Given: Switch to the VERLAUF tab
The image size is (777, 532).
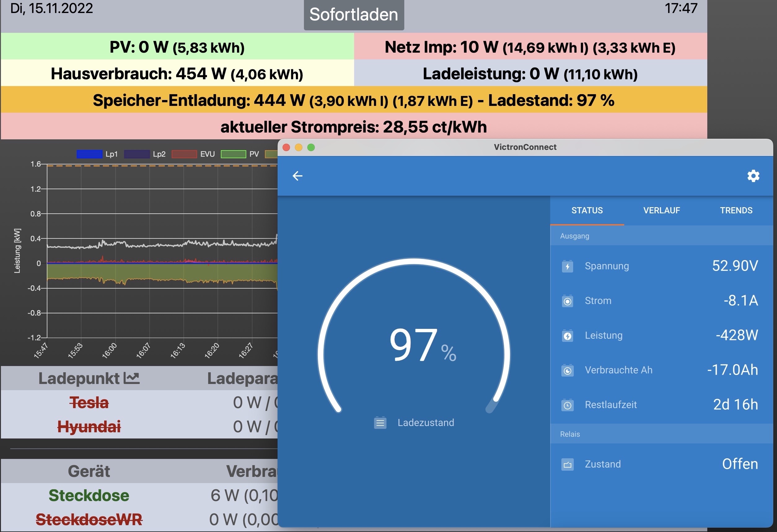Looking at the screenshot, I should [x=661, y=211].
